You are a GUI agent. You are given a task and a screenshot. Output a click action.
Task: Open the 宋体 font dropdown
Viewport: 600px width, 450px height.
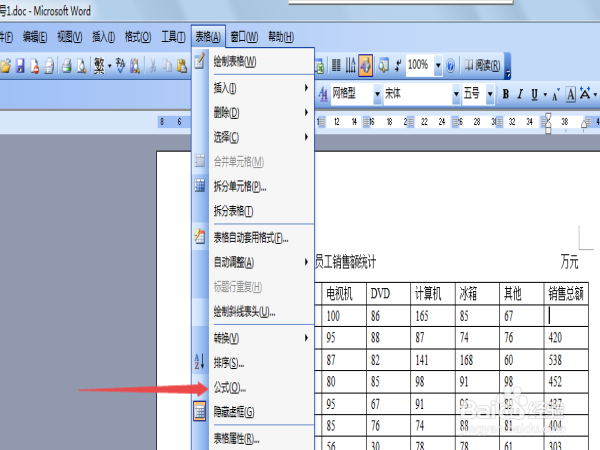coord(456,94)
